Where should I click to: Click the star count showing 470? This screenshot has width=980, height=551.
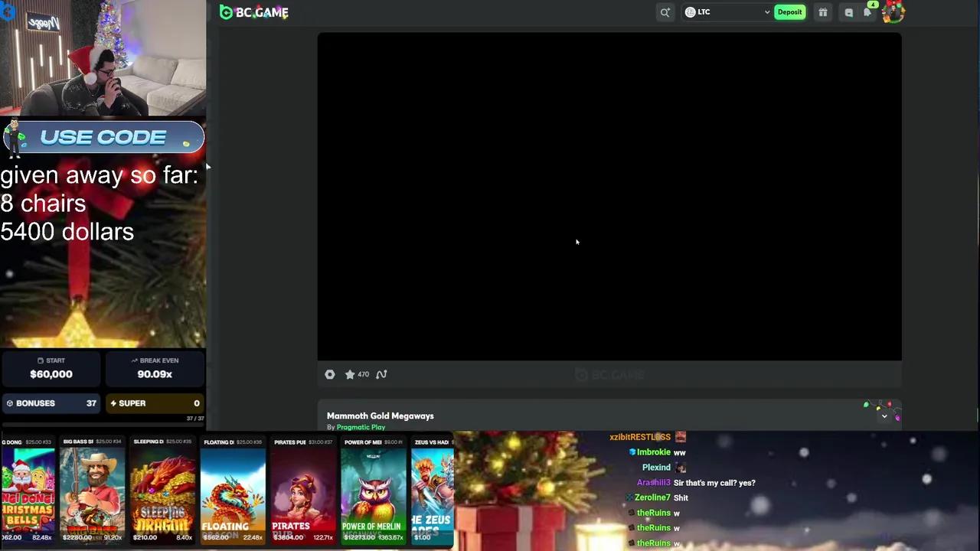click(x=363, y=374)
